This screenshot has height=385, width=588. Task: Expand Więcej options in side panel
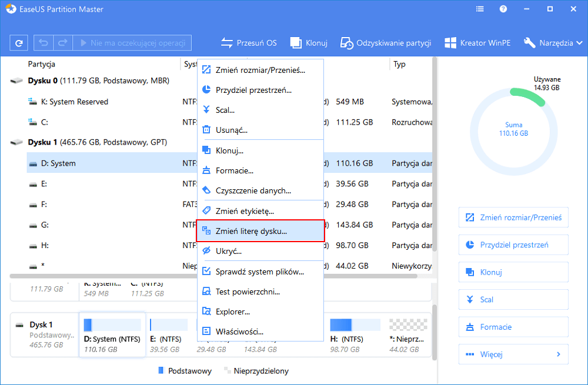point(513,354)
